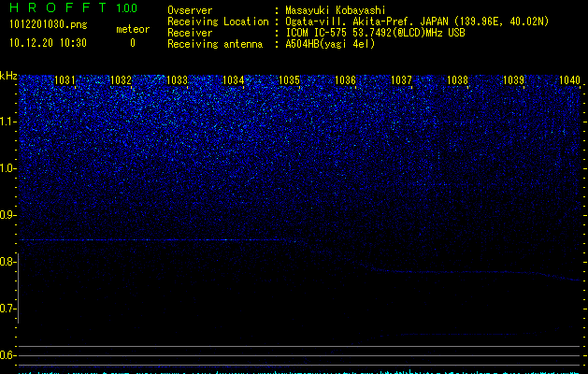Click time marker 1038
588x374 pixels.
(458, 80)
